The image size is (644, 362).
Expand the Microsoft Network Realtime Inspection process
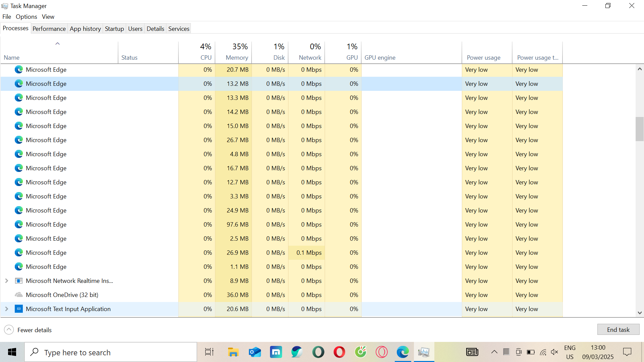(x=6, y=281)
